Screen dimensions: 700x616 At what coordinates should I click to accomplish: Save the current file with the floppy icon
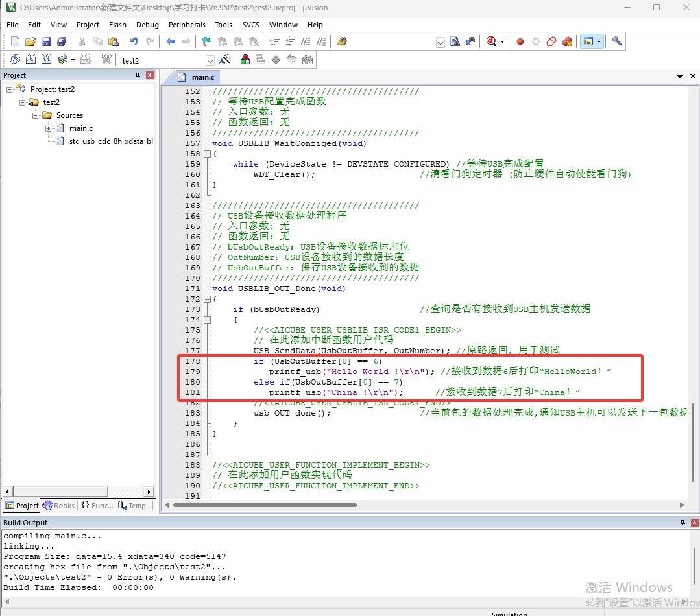[46, 41]
